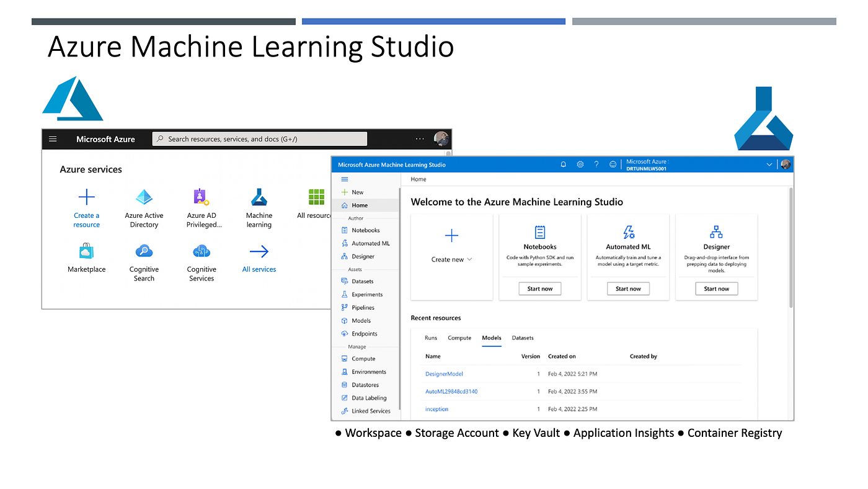
Task: Click the Microsoft Azure portal title
Action: (x=105, y=139)
